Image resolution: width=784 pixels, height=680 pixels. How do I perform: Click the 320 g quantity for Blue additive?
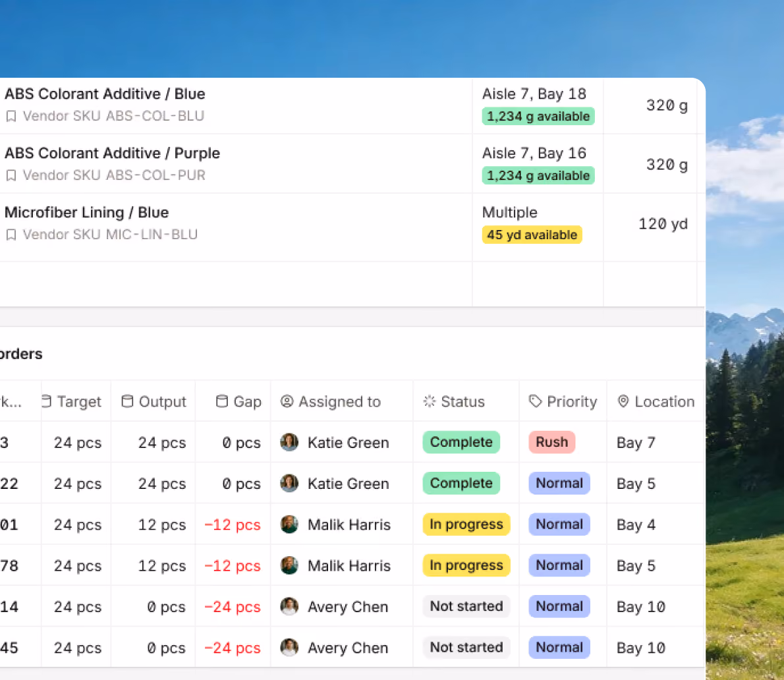pos(667,105)
